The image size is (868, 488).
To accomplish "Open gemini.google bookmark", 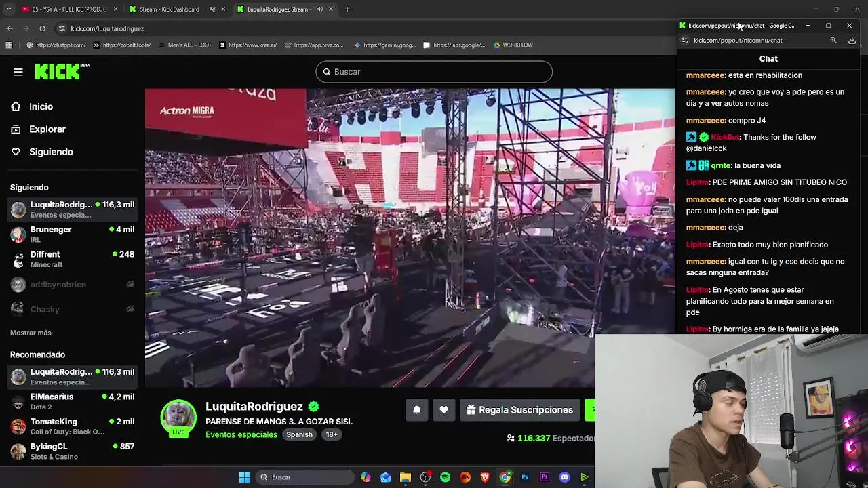I will pos(385,45).
